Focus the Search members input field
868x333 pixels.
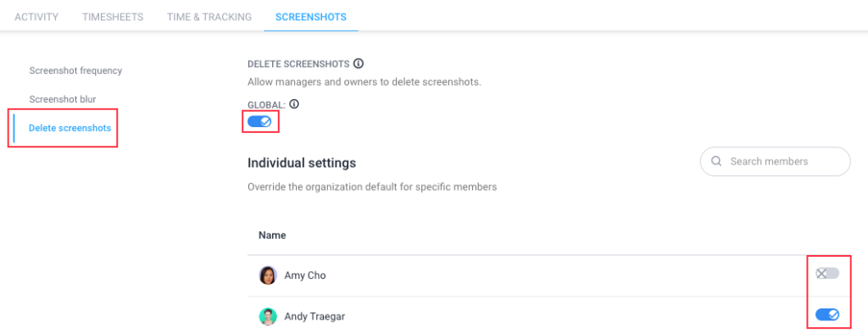click(x=775, y=162)
